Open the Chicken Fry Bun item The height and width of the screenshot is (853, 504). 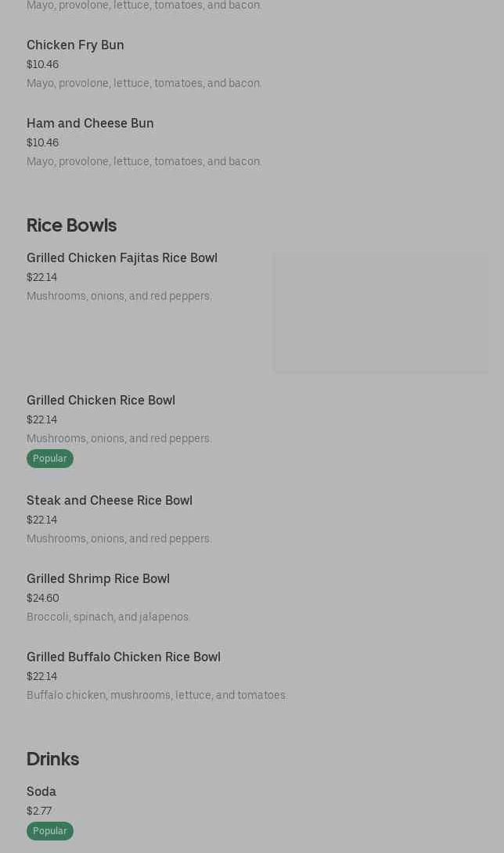tap(75, 45)
